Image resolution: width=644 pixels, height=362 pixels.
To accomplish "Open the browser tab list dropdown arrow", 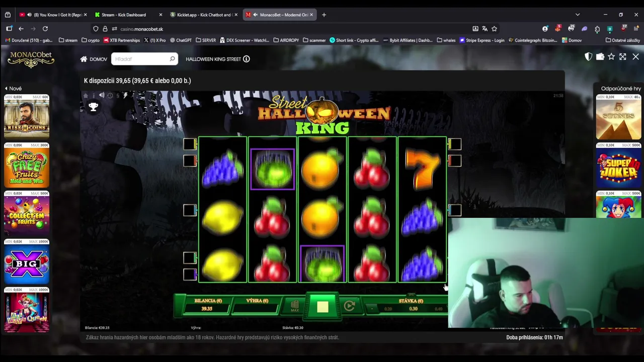I will (x=578, y=15).
